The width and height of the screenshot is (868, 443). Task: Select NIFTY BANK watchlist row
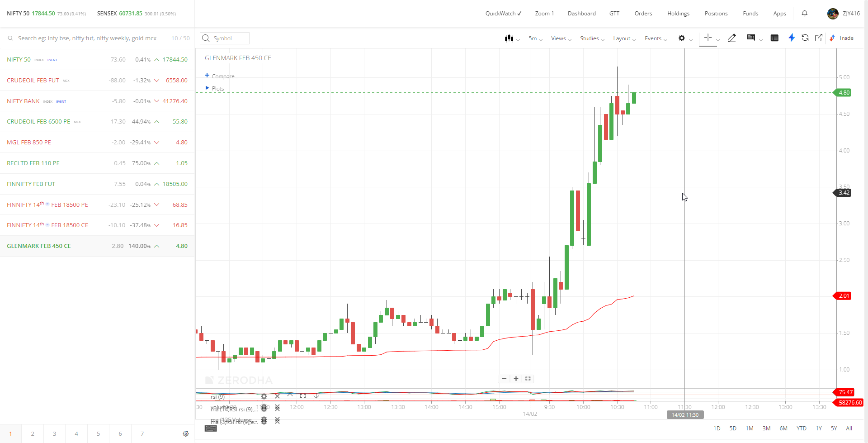97,101
